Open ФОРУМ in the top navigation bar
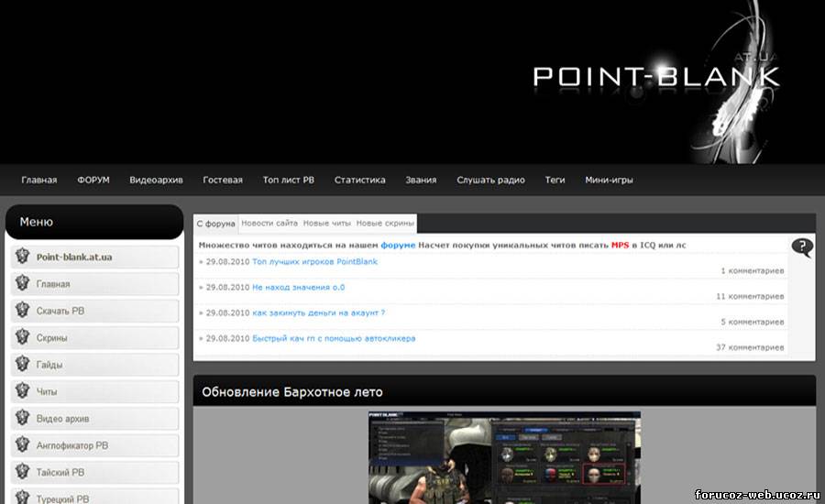The image size is (825, 504). point(93,180)
